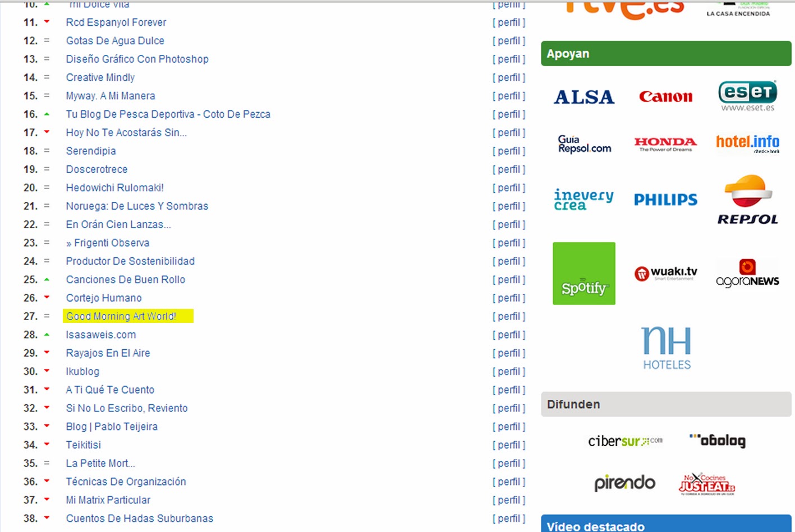Open the Creative Mindly link
The width and height of the screenshot is (795, 532).
100,77
